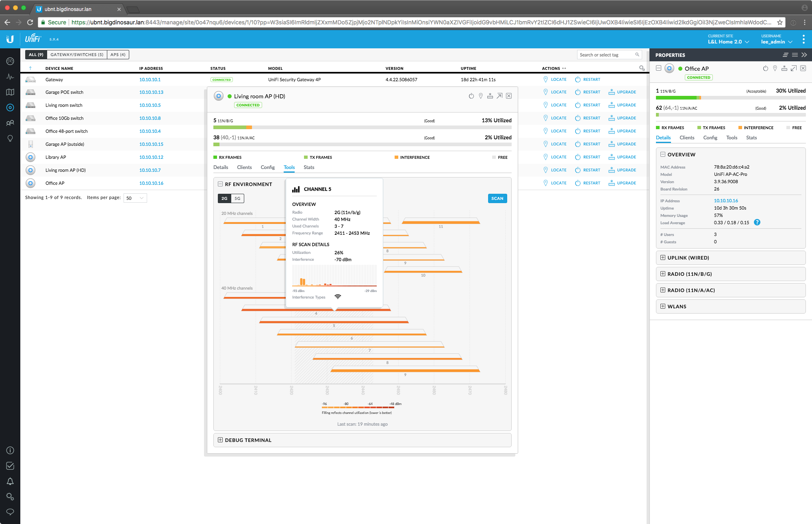Open the Clients icon in left sidebar

[x=10, y=123]
